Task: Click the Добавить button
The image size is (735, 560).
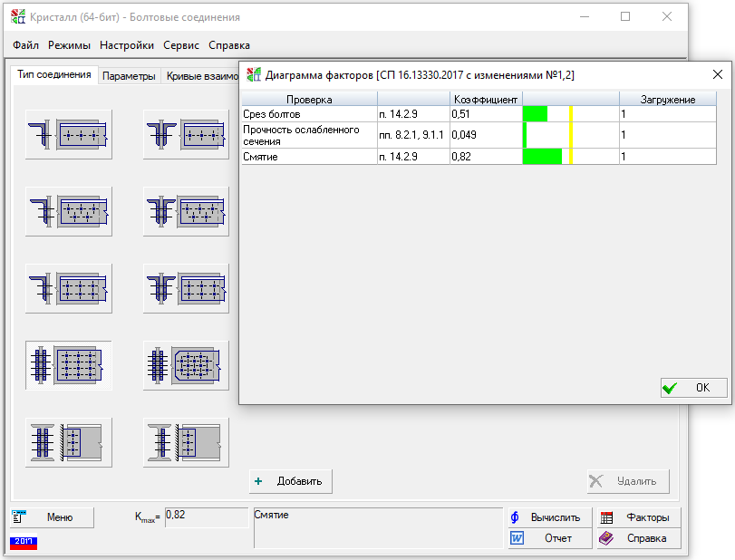Action: (x=291, y=481)
